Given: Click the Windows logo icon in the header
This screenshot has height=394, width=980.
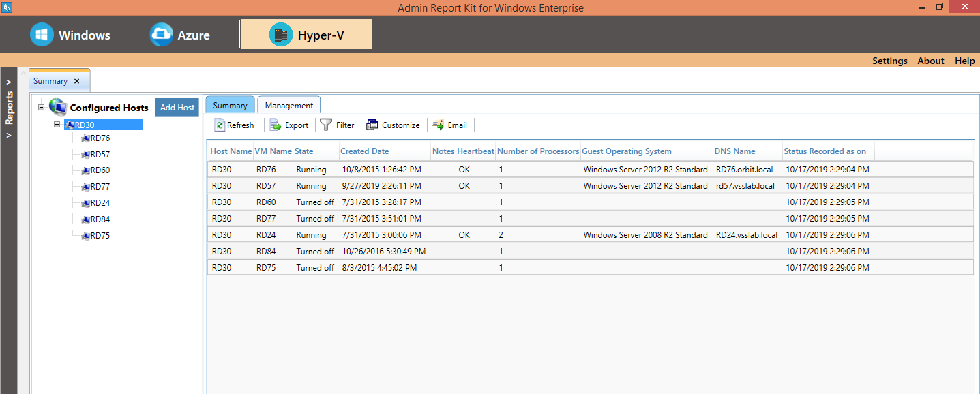Looking at the screenshot, I should click(42, 35).
